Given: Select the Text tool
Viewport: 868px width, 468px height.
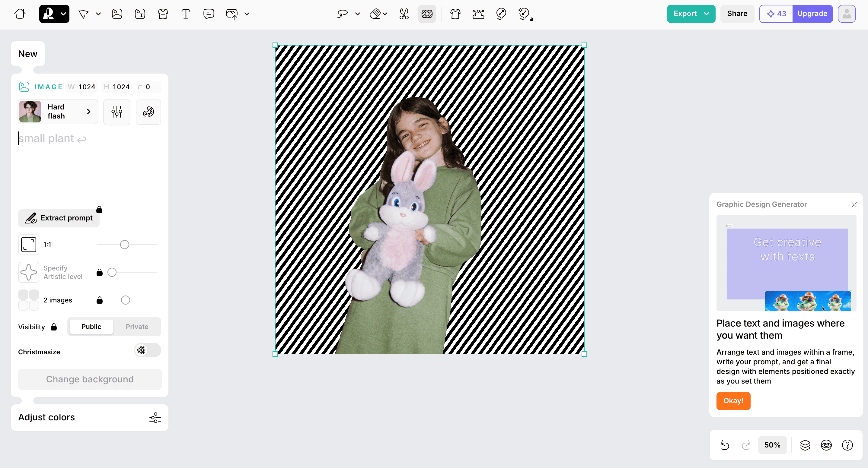Looking at the screenshot, I should tap(186, 14).
